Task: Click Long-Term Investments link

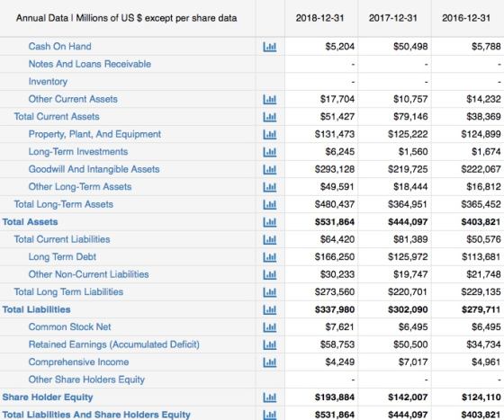Action: pyautogui.click(x=78, y=152)
